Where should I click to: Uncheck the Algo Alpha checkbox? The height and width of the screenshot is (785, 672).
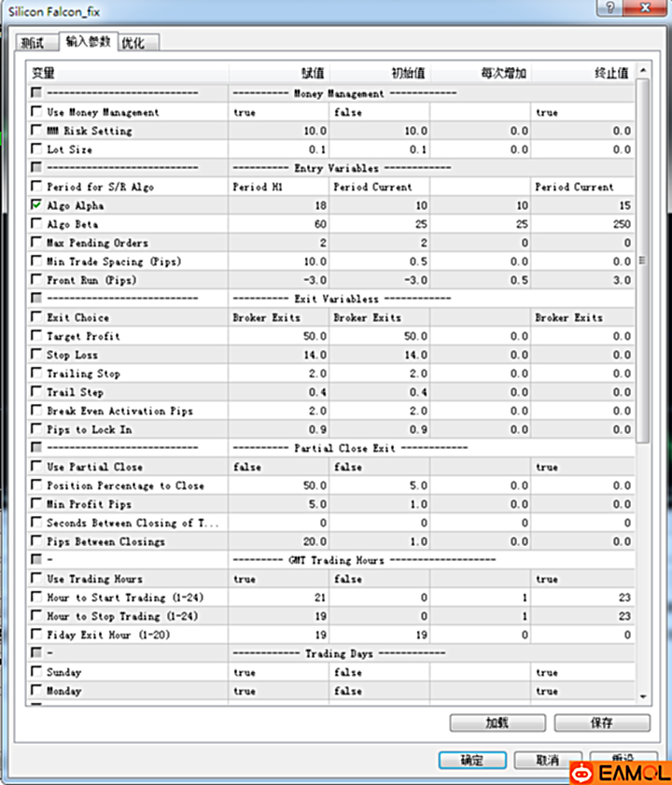click(x=36, y=205)
